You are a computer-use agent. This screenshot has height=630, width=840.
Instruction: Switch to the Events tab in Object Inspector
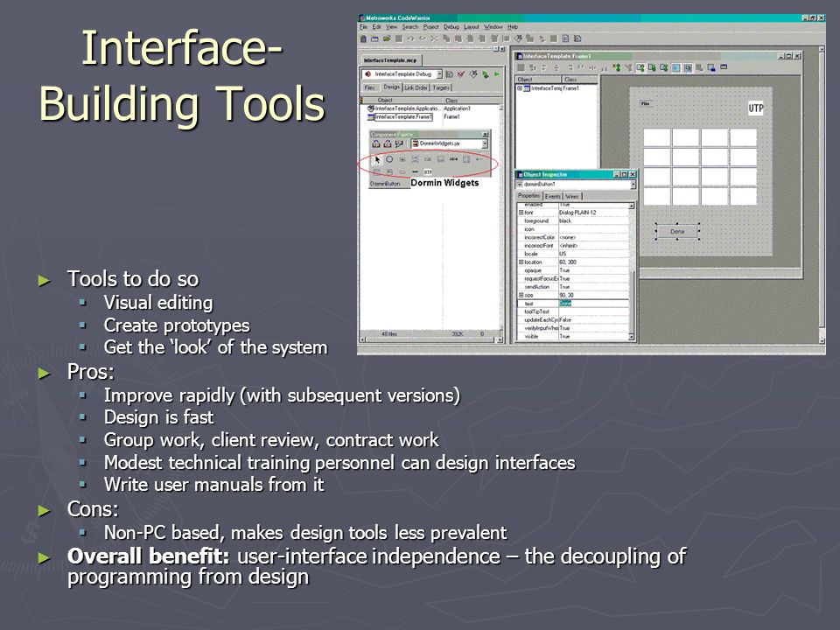click(x=553, y=197)
